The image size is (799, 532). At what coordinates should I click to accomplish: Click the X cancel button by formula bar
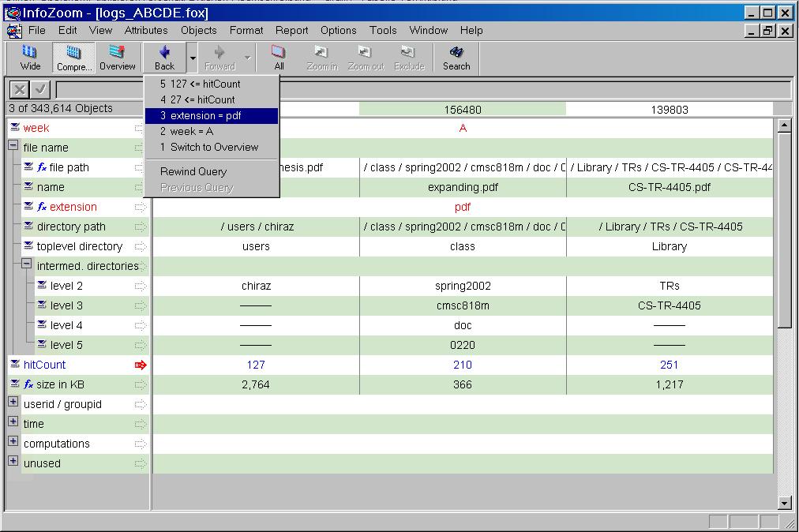point(20,90)
